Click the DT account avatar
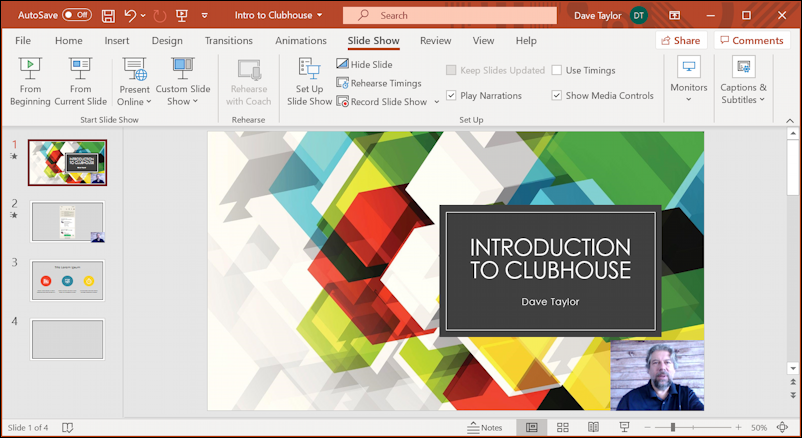 point(638,15)
